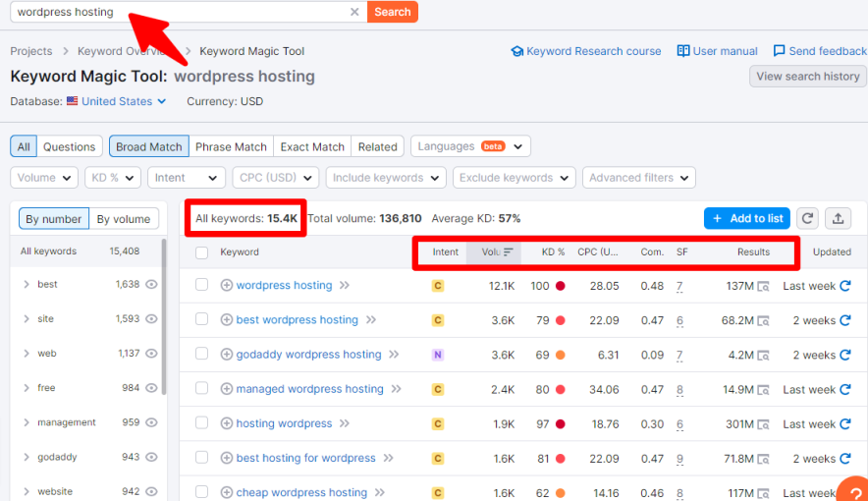Viewport: 868px width, 501px height.
Task: Click the plus icon next to wordpress hosting keyword
Action: click(x=227, y=286)
